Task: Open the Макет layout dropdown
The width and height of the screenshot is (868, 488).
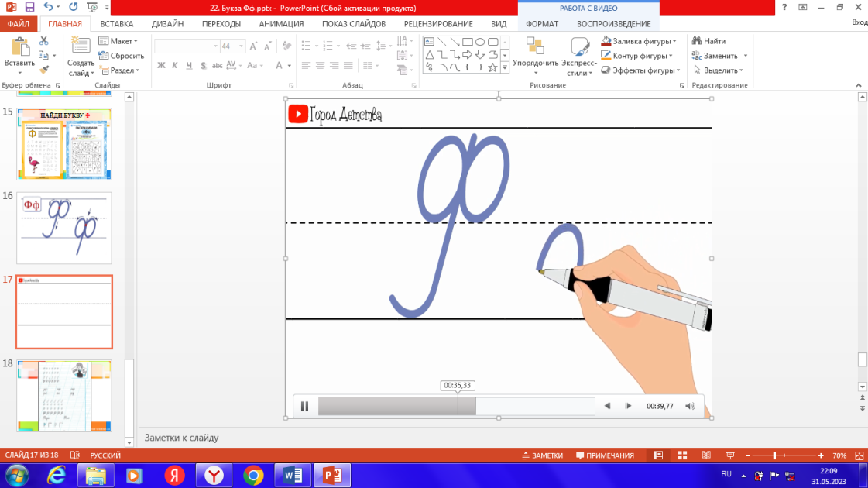Action: tap(136, 41)
